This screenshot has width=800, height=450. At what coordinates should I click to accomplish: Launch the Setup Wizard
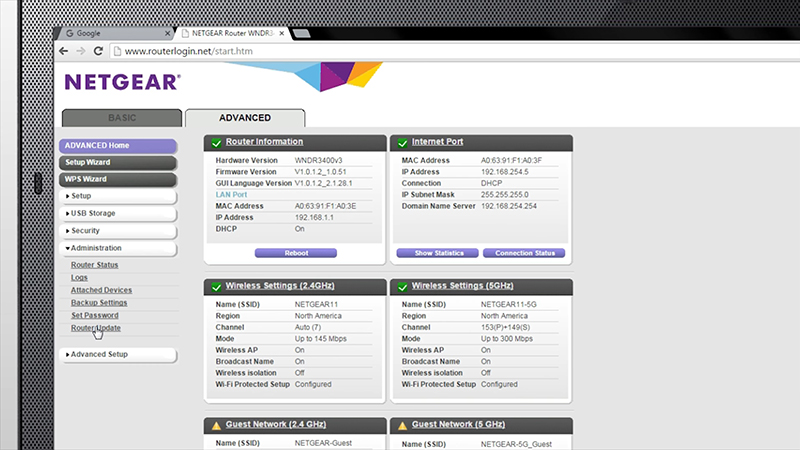(x=118, y=162)
